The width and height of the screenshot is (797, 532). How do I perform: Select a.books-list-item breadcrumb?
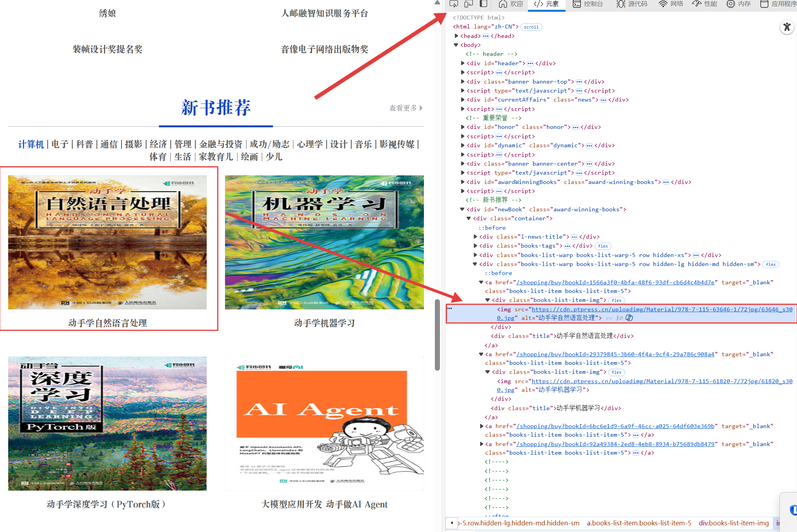tap(639, 523)
